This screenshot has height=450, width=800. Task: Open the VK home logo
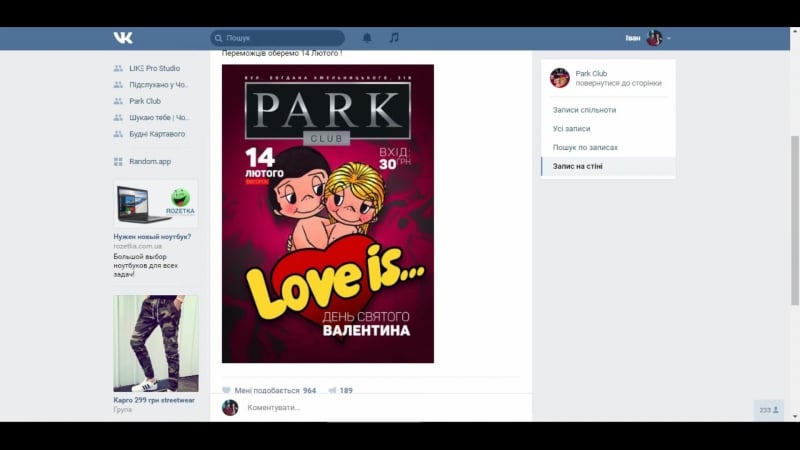pyautogui.click(x=123, y=38)
